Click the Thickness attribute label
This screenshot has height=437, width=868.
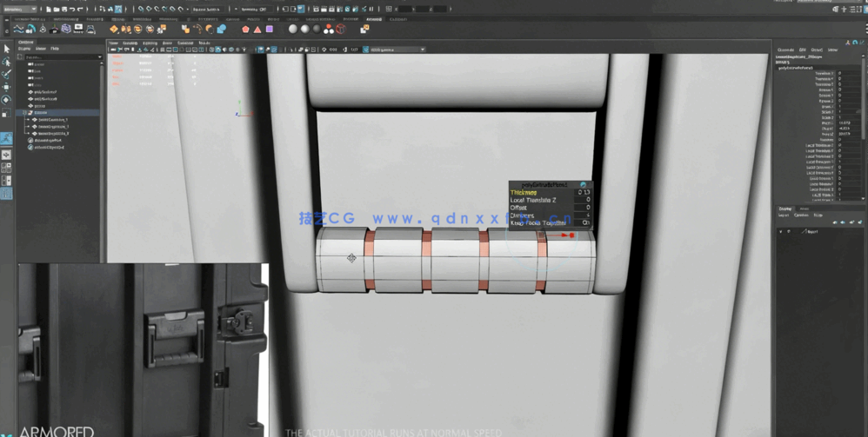point(524,192)
